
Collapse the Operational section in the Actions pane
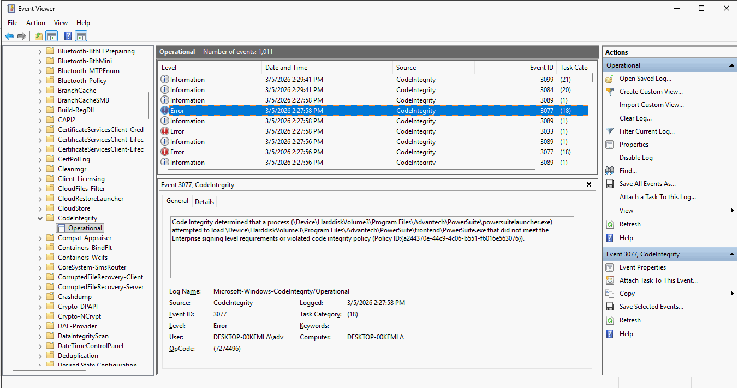click(x=731, y=65)
